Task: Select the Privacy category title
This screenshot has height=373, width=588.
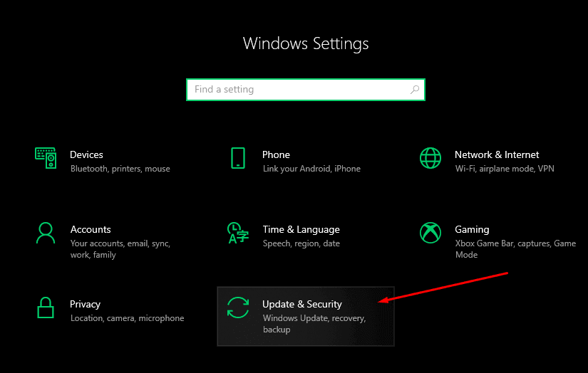Action: pyautogui.click(x=85, y=305)
